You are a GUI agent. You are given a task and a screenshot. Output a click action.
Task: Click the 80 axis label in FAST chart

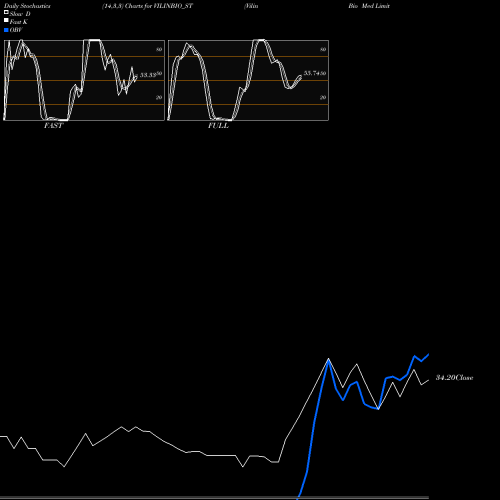pyautogui.click(x=159, y=49)
